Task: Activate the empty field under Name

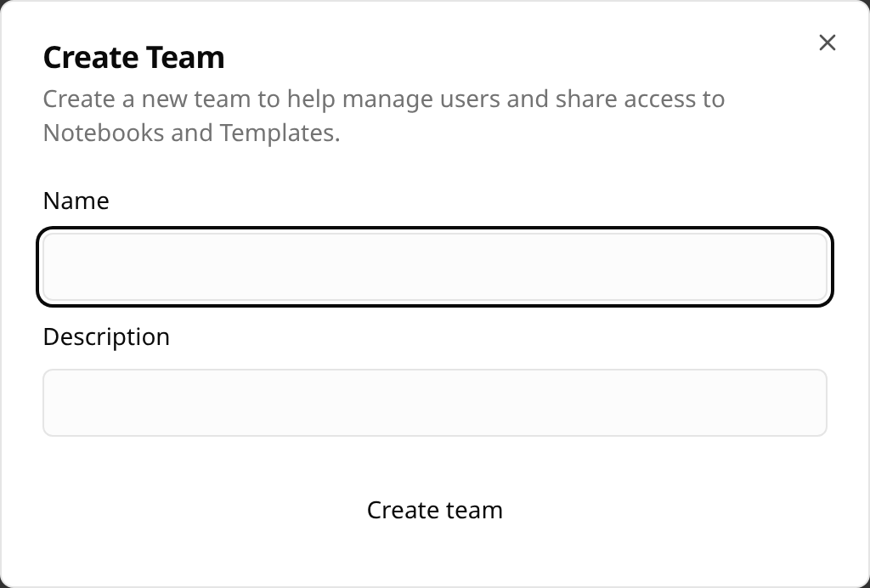Action: point(435,267)
